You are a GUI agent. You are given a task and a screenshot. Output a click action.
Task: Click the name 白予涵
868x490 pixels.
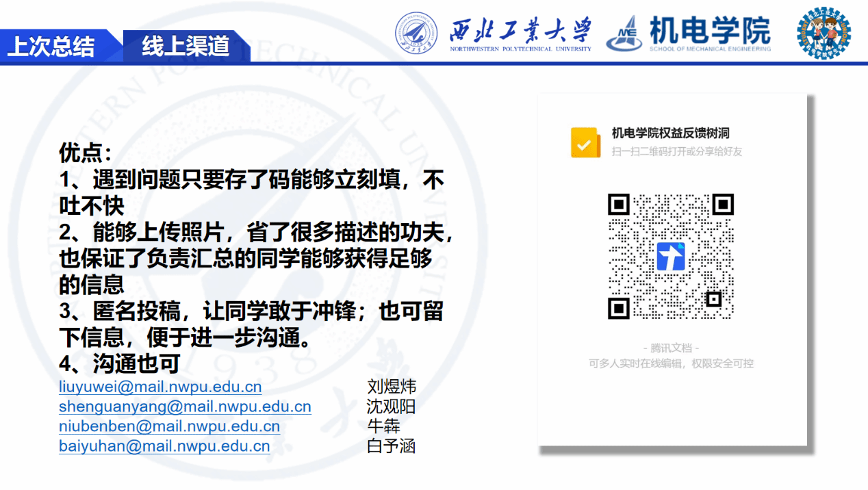(x=392, y=446)
